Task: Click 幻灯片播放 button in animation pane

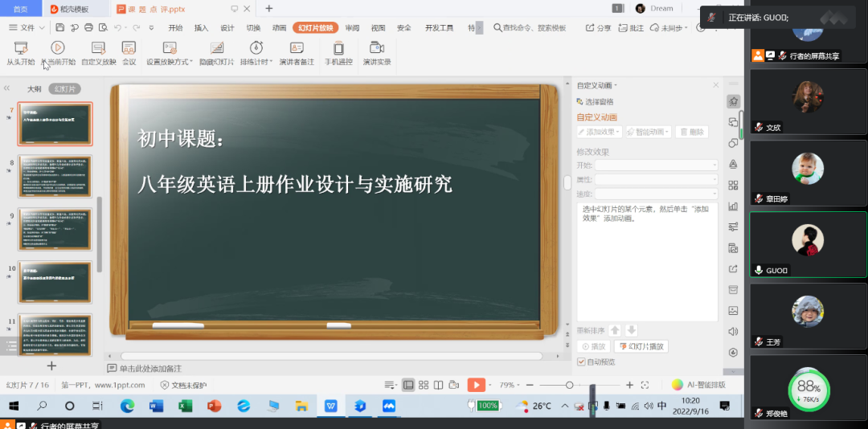Action: point(641,346)
